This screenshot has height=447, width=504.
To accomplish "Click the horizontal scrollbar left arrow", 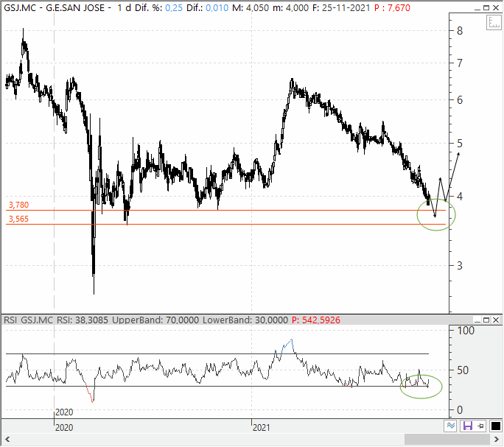I will point(7,439).
